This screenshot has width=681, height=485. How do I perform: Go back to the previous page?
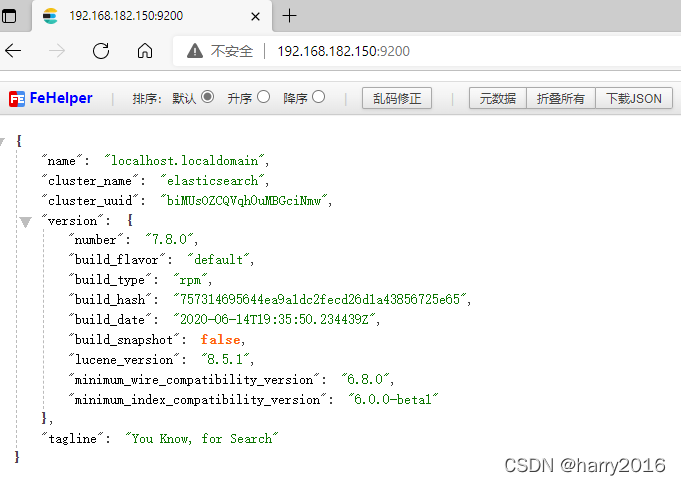point(13,51)
